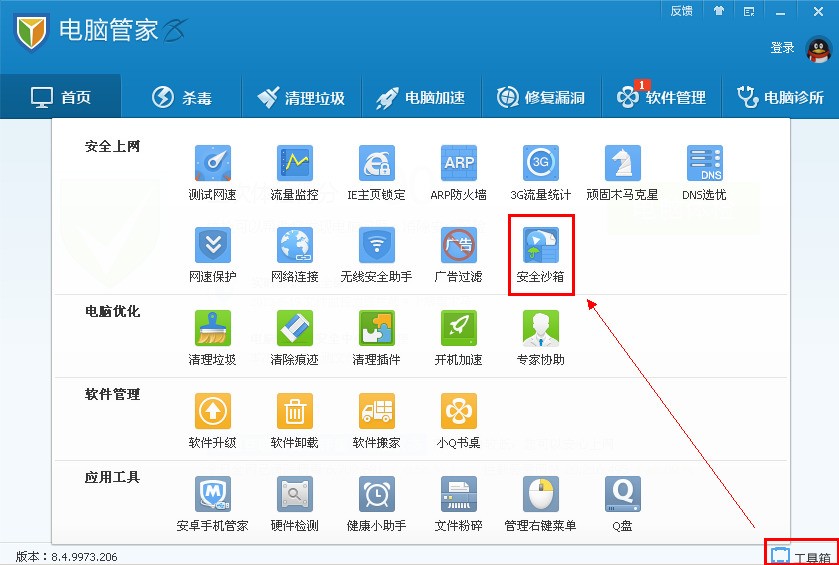Launch 无线安全助手 wireless security assistant
Viewport: 839px width, 565px height.
tap(376, 255)
